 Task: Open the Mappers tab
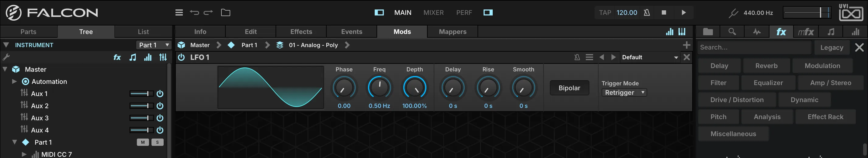click(x=453, y=32)
